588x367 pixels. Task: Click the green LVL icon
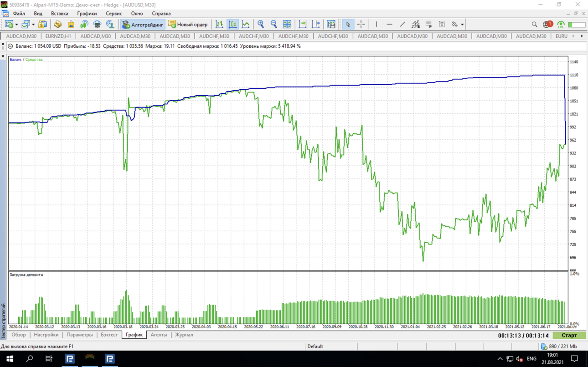pyautogui.click(x=561, y=25)
